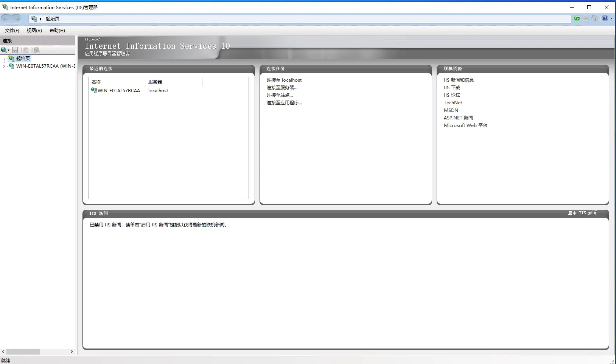Click the 连接至 localhost link
The image size is (616, 364).
click(284, 80)
